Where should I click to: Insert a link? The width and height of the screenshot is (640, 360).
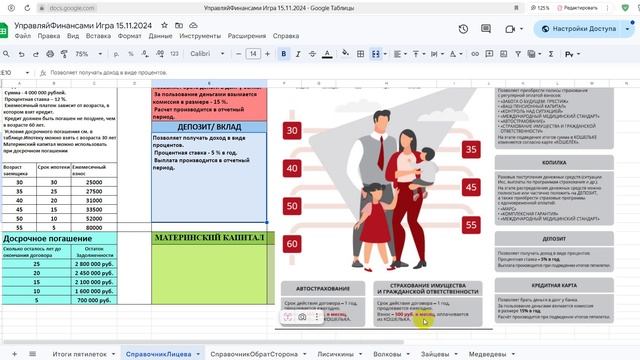tap(475, 54)
